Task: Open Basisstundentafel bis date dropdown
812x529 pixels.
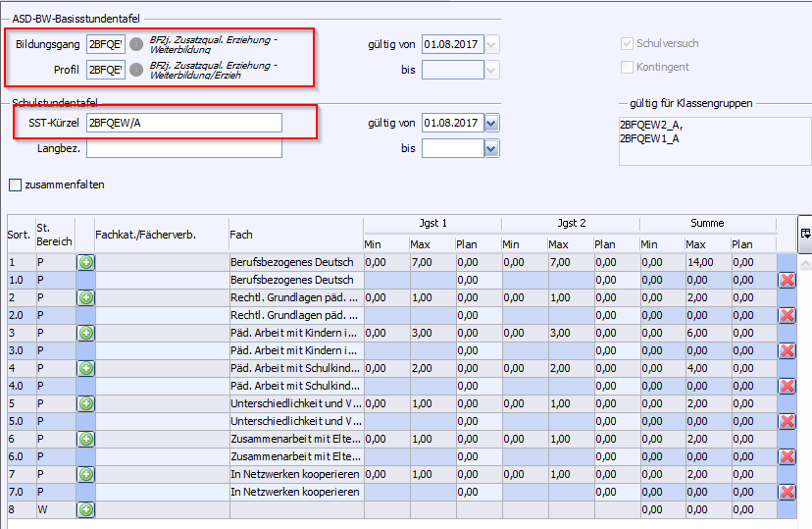Action: coord(491,70)
